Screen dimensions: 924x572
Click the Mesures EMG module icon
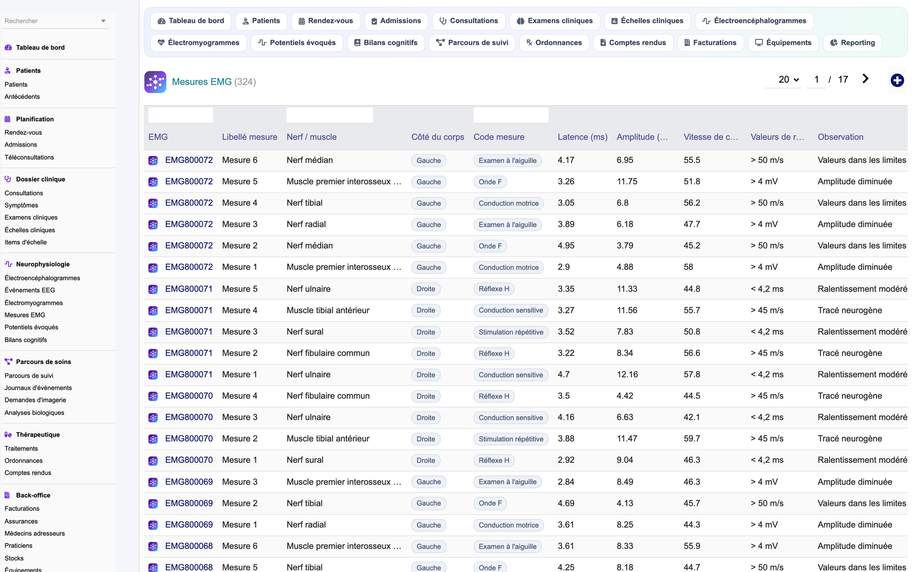pyautogui.click(x=155, y=82)
